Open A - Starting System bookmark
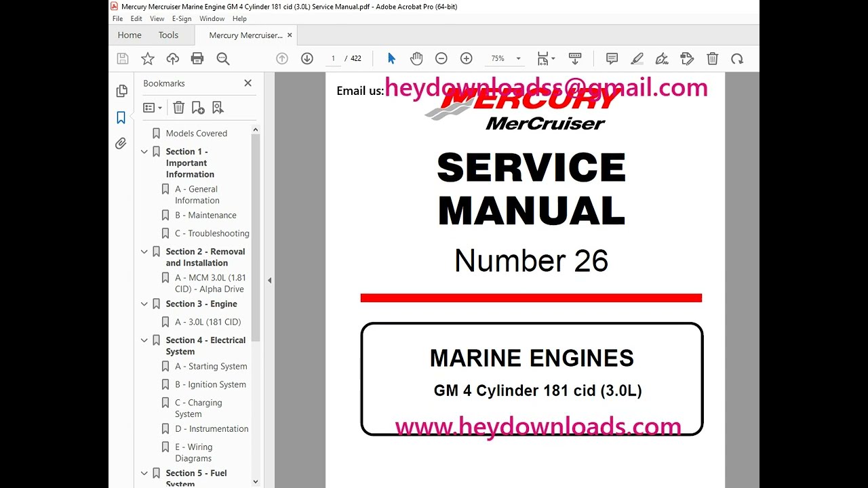The image size is (868, 488). 211,367
